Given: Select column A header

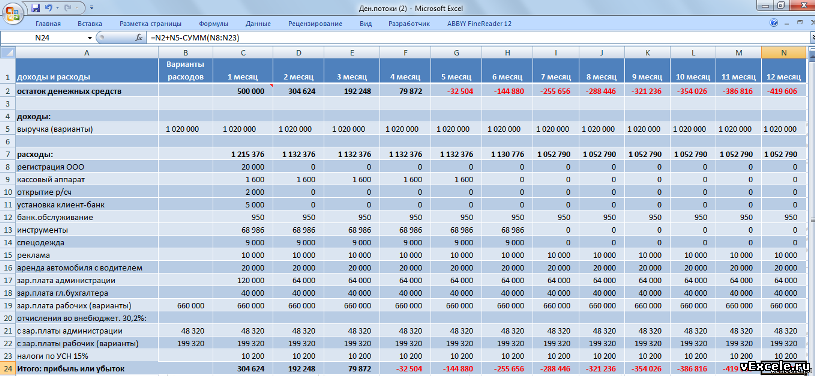Looking at the screenshot, I should coord(87,53).
